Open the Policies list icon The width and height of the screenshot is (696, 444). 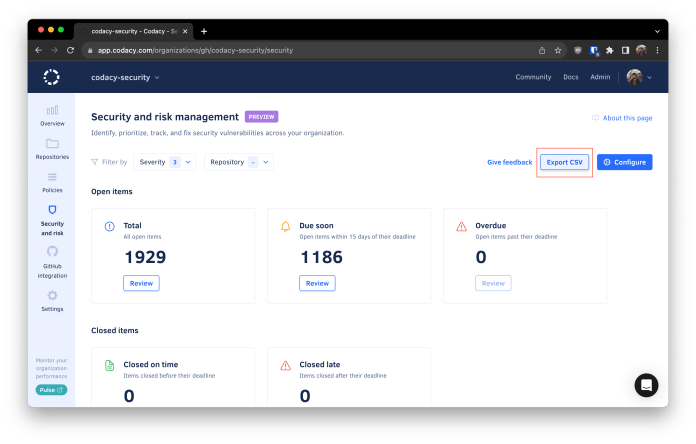(52, 177)
